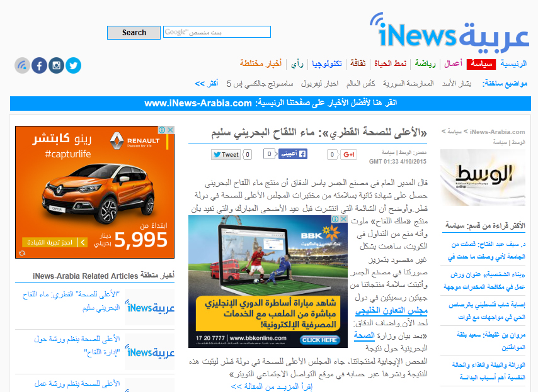Open the سياسة politics menu item
Screen dimensions: 538x392
[481, 64]
